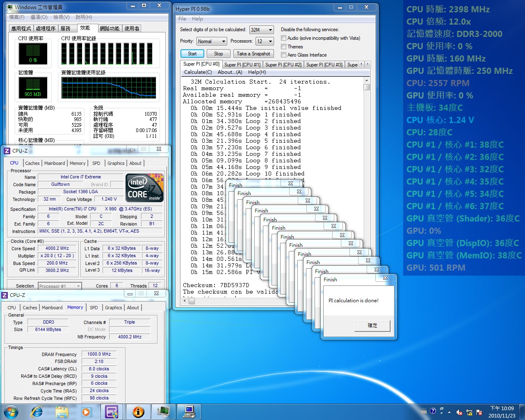Viewport: 525px width, 420px height.
Task: Click the keyboard IME icon in language bar
Action: pyautogui.click(x=424, y=411)
